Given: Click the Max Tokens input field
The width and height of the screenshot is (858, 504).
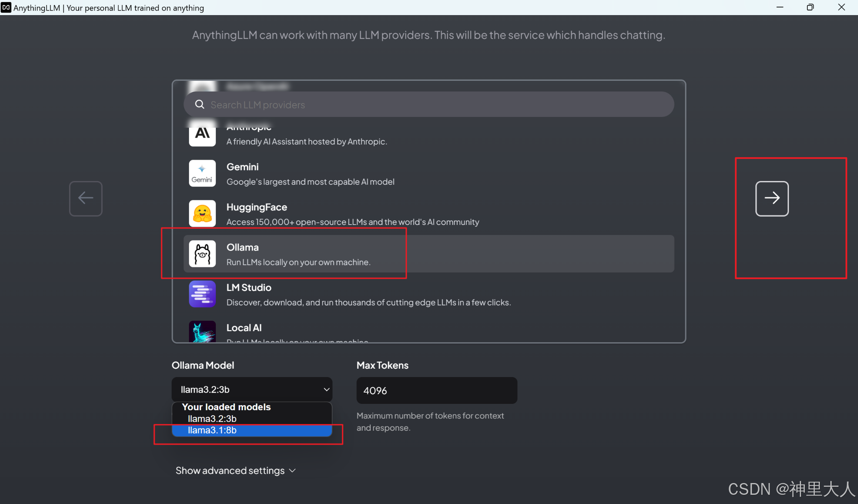Looking at the screenshot, I should point(437,390).
